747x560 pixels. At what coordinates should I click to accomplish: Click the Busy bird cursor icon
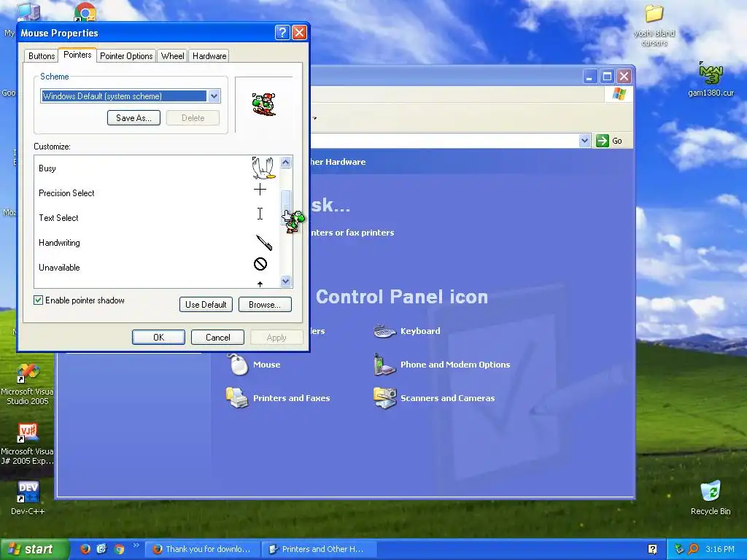[x=263, y=168]
